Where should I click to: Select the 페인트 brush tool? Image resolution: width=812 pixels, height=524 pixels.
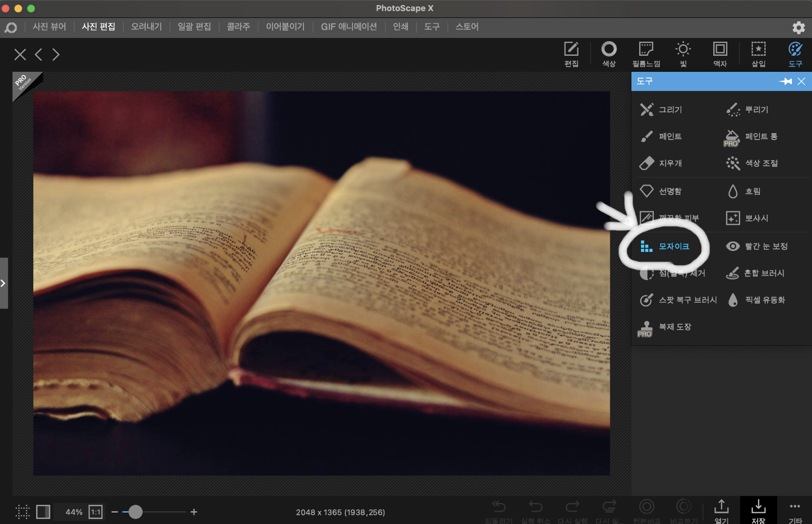point(661,136)
